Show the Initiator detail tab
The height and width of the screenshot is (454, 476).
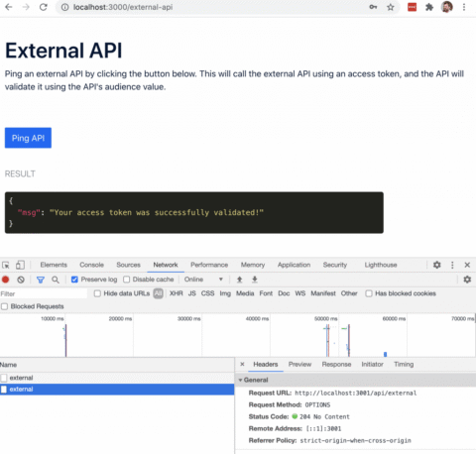click(x=372, y=364)
